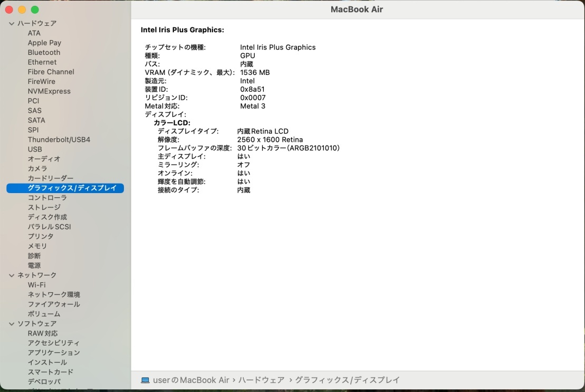
Task: Select SPI in the sidebar
Action: coord(33,130)
